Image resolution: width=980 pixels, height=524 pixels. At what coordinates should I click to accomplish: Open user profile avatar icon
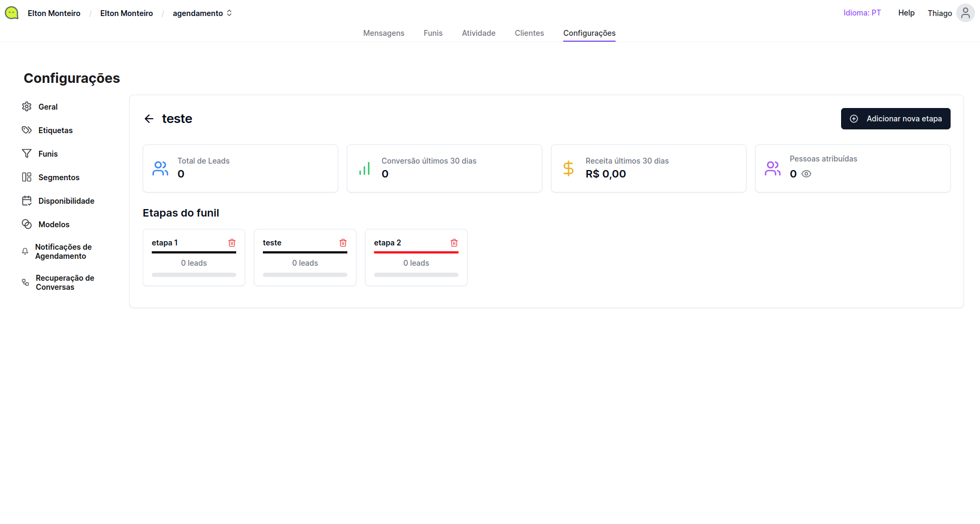965,13
